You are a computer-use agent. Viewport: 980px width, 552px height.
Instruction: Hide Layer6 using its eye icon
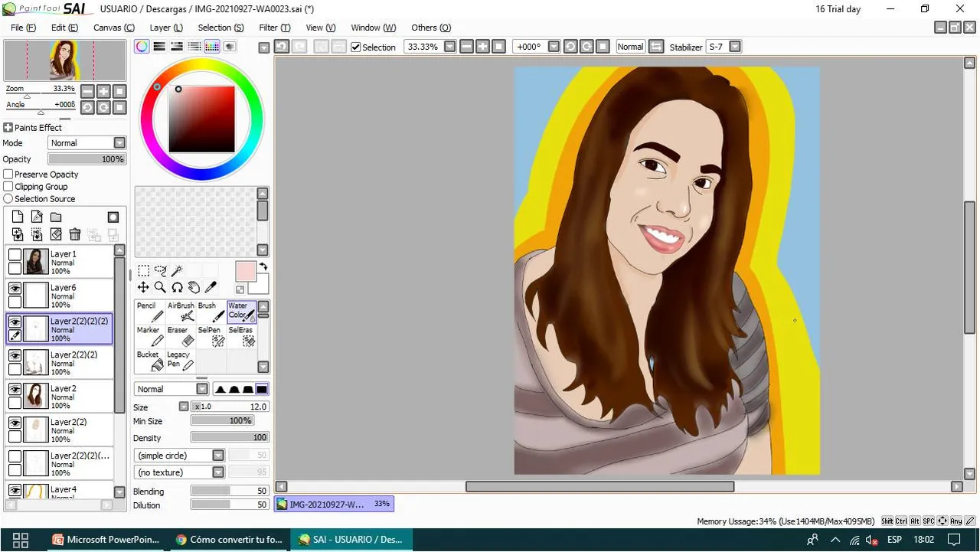click(x=15, y=288)
